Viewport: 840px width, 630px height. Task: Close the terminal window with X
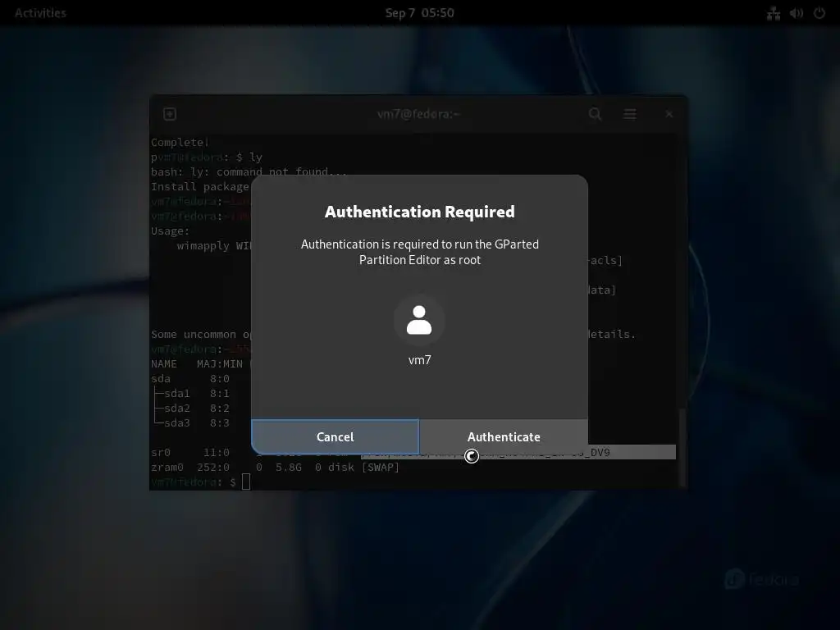[669, 114]
